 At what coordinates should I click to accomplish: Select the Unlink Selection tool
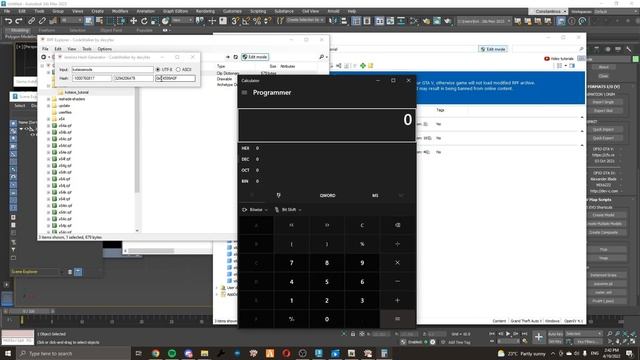[x=42, y=20]
